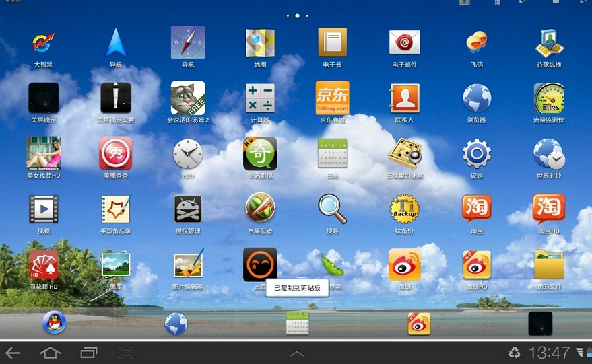Launch the 三维重力迷宫 maze game
This screenshot has height=364, width=592.
pyautogui.click(x=404, y=153)
